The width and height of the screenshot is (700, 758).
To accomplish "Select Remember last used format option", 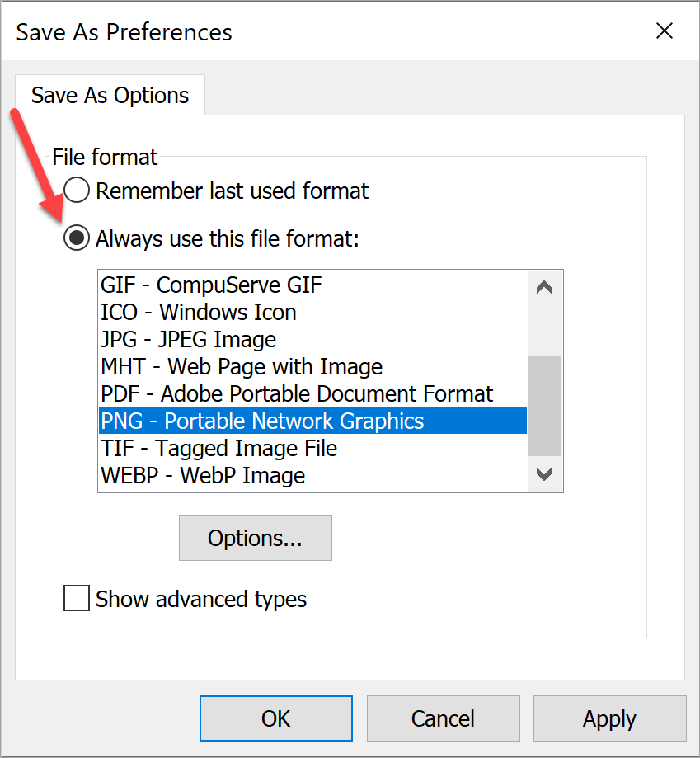I will point(77,191).
